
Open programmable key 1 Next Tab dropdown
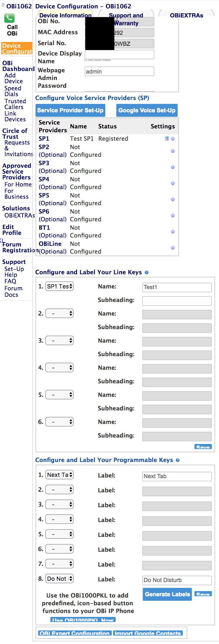coord(59,475)
